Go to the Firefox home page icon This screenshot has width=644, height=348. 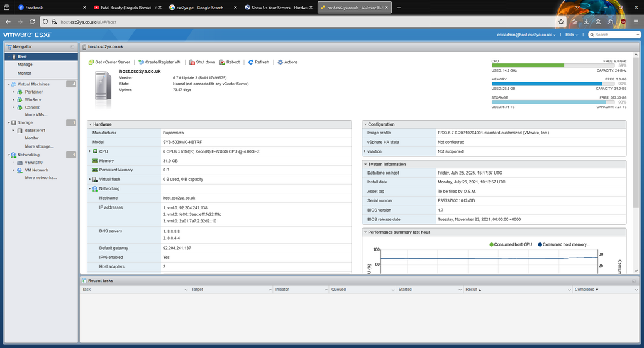tap(574, 22)
